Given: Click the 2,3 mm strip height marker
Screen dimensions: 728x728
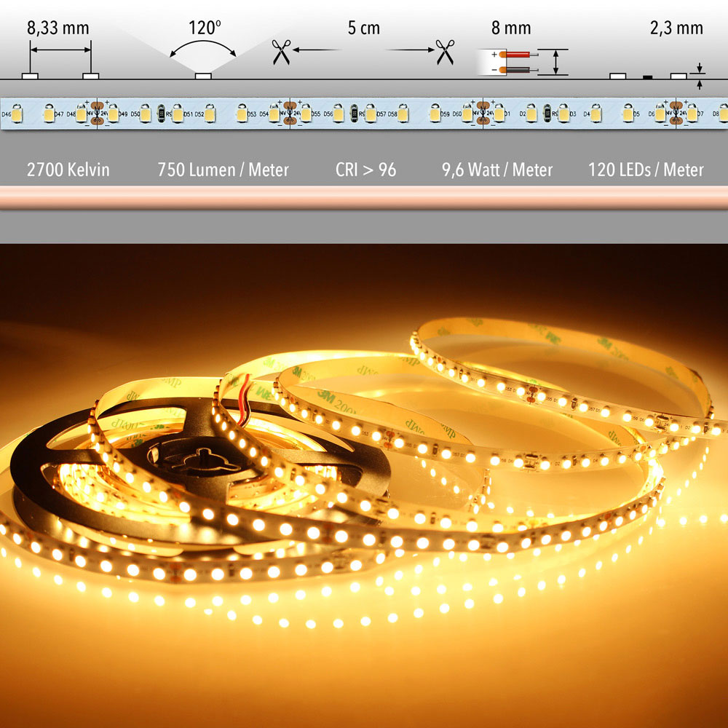Looking at the screenshot, I should [700, 76].
